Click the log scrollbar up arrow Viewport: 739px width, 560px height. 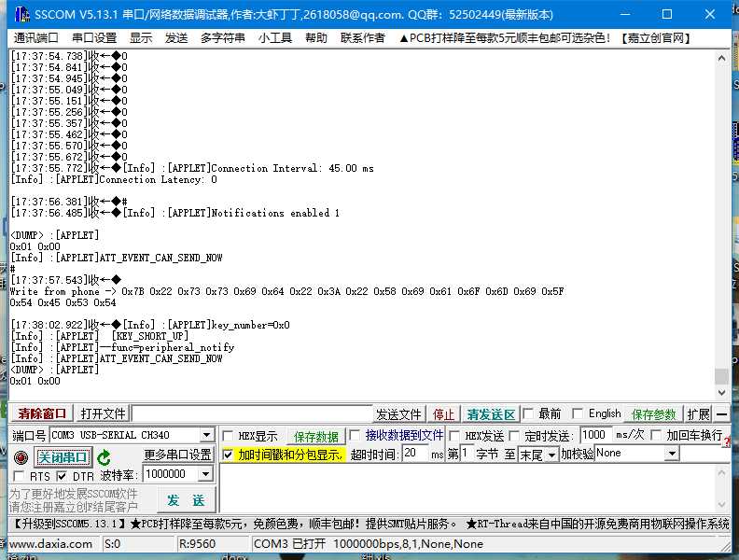click(721, 58)
